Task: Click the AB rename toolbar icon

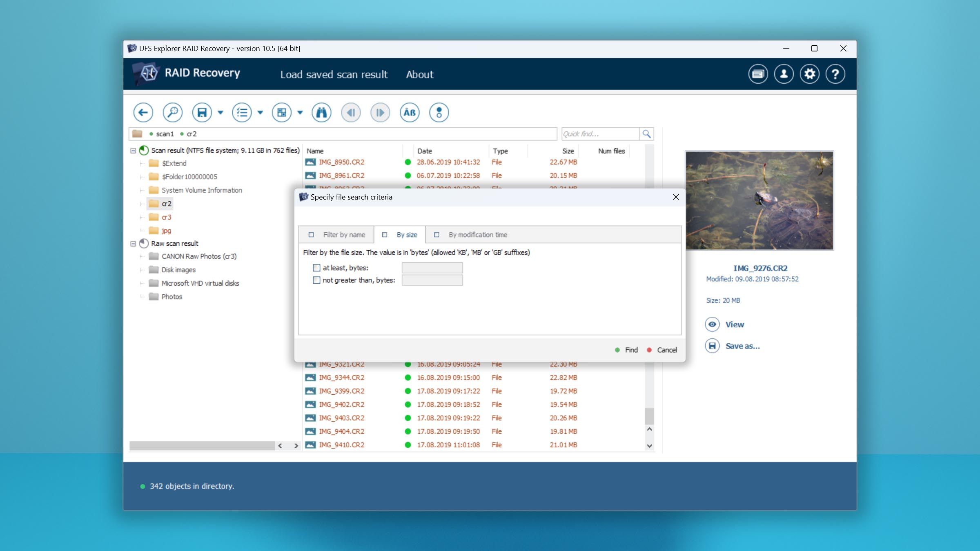Action: click(410, 112)
